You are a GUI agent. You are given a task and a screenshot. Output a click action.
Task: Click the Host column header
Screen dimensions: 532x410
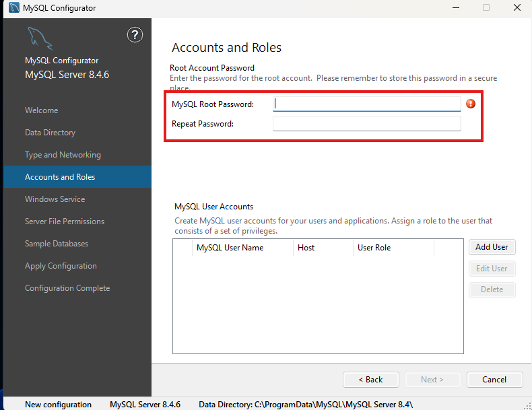323,248
